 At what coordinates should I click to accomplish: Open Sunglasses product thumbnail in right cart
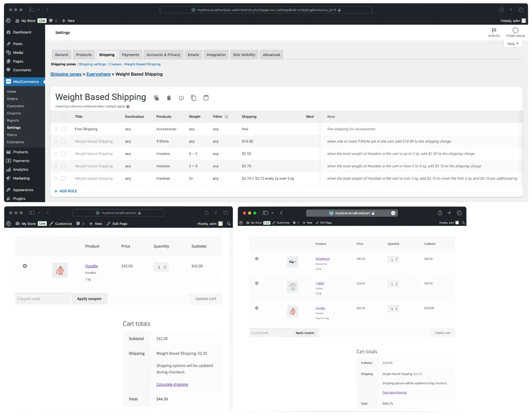click(292, 262)
